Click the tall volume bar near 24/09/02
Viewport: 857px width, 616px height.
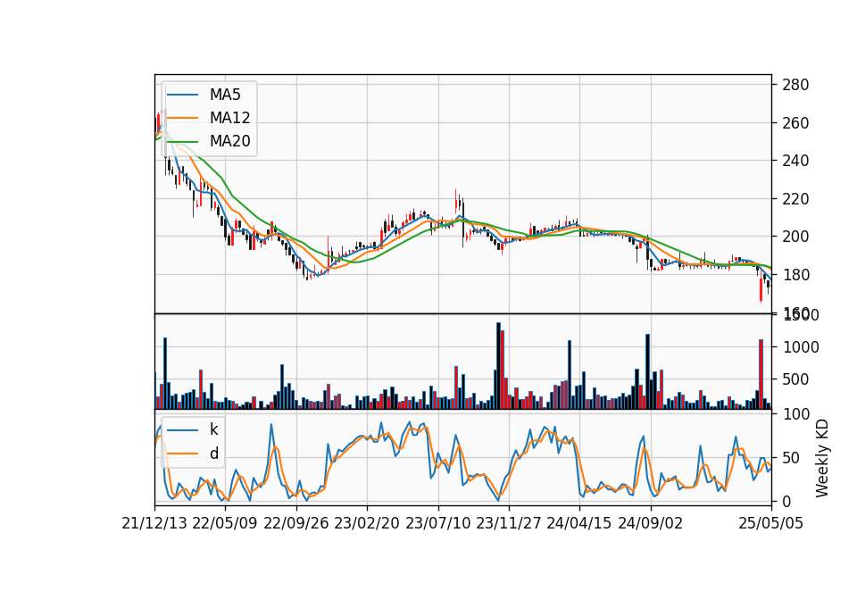coord(648,371)
